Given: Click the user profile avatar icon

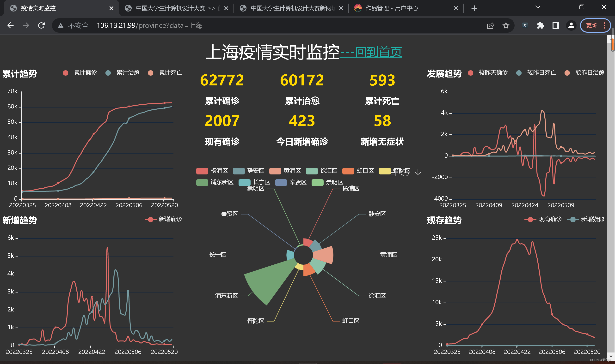Looking at the screenshot, I should point(571,25).
